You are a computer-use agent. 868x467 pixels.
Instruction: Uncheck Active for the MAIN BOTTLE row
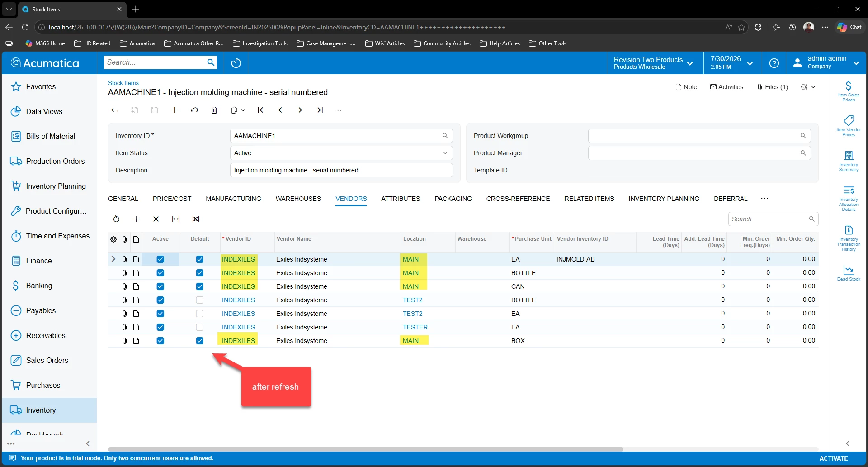pyautogui.click(x=160, y=273)
